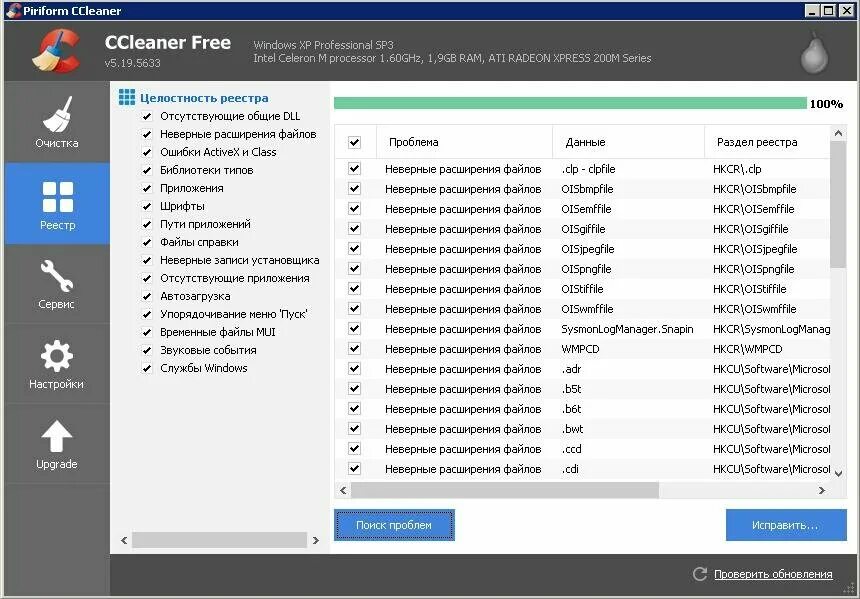The height and width of the screenshot is (599, 860).
Task: Select the Целостность реестра heading
Action: pos(204,98)
